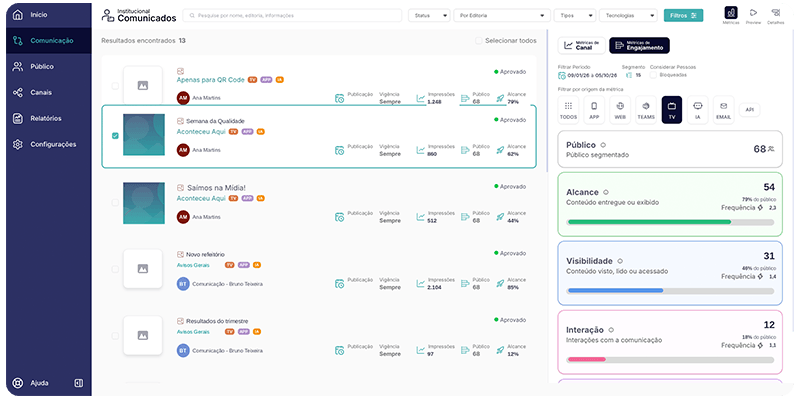Click Saímos na Mídia teal thumbnail

coord(144,203)
